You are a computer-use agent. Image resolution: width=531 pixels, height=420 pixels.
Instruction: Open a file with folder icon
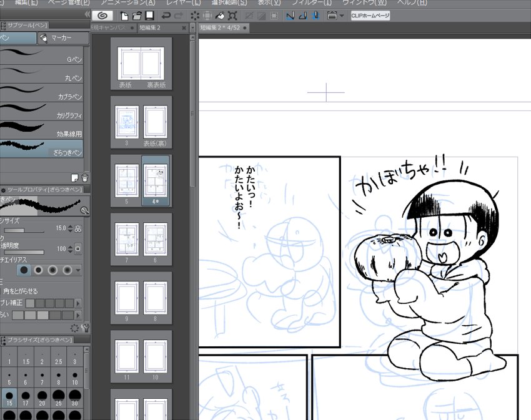pyautogui.click(x=137, y=16)
